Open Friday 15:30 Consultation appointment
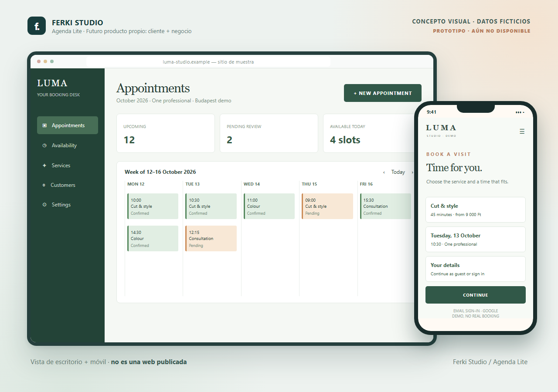Image resolution: width=558 pixels, height=392 pixels. pyautogui.click(x=385, y=206)
